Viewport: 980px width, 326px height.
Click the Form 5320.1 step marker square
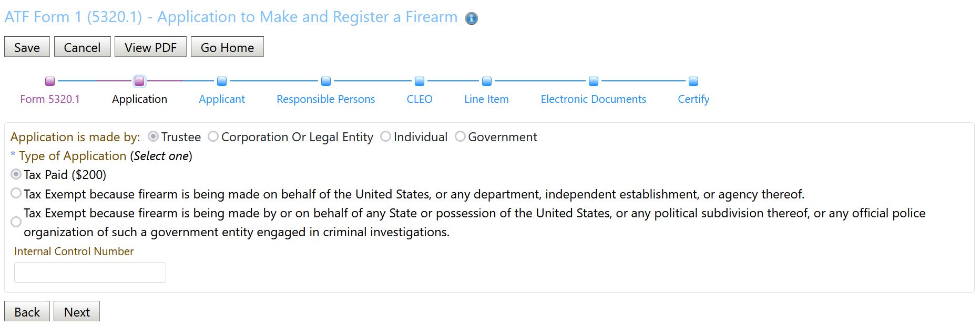point(50,81)
